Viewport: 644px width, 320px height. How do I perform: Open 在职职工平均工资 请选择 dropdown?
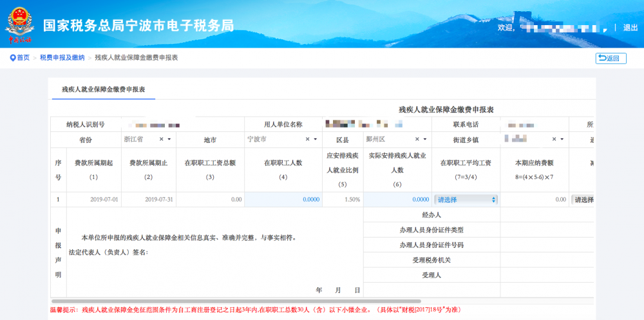click(x=466, y=200)
